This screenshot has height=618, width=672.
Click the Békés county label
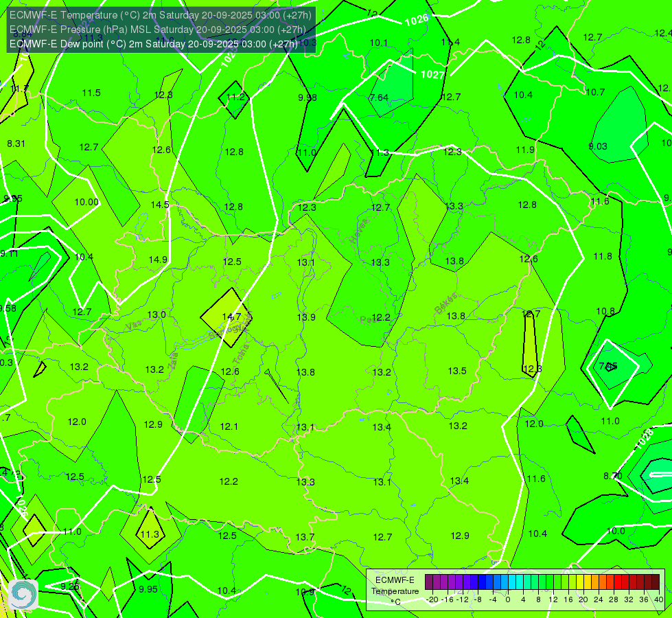coord(446,304)
